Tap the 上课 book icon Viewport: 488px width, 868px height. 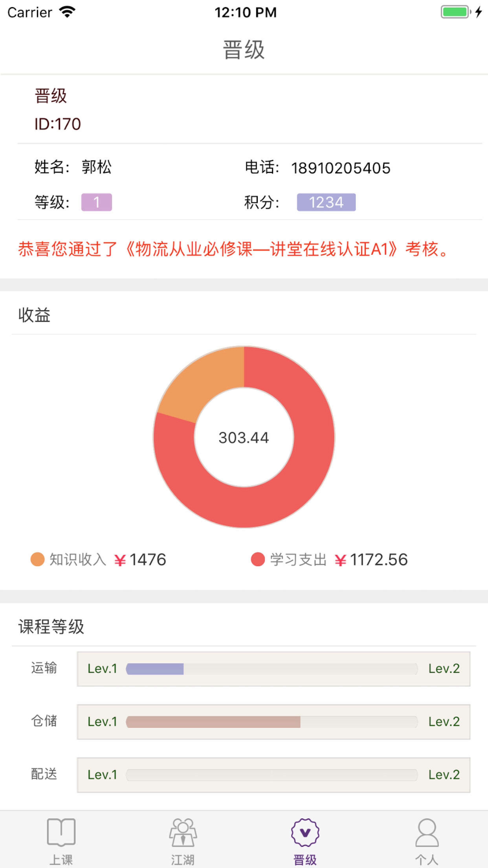click(x=61, y=832)
